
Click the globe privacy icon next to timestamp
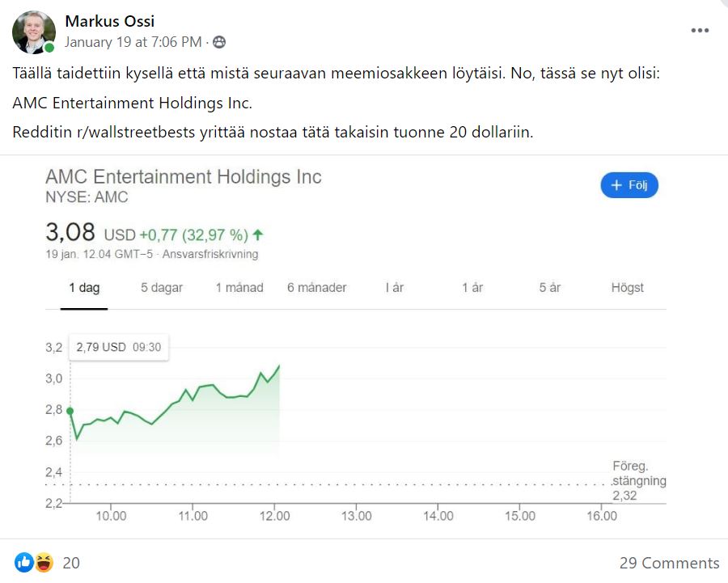tap(218, 44)
